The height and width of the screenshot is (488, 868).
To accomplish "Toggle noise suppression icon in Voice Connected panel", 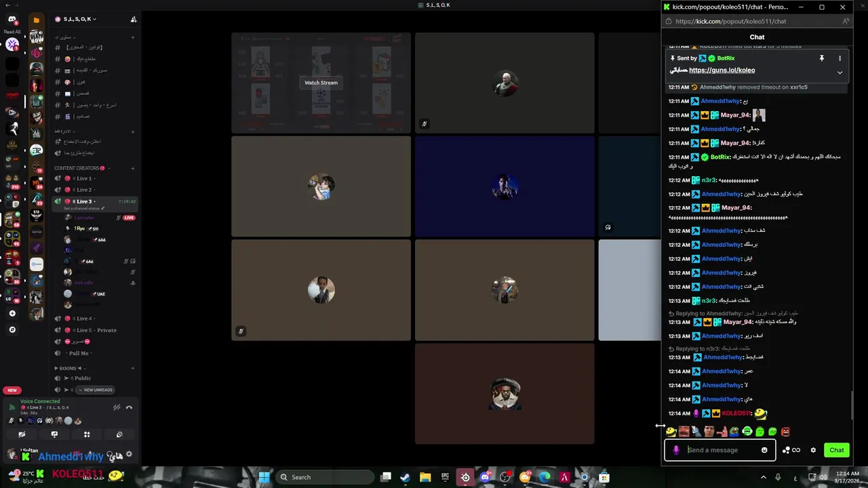I will click(x=117, y=407).
